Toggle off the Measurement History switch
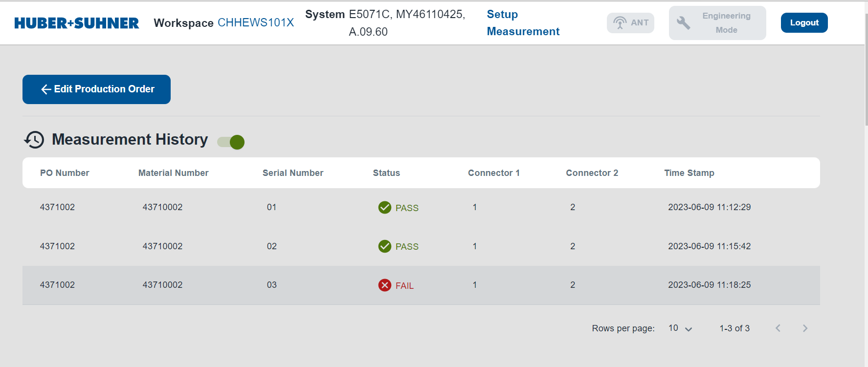The height and width of the screenshot is (367, 868). [x=231, y=142]
